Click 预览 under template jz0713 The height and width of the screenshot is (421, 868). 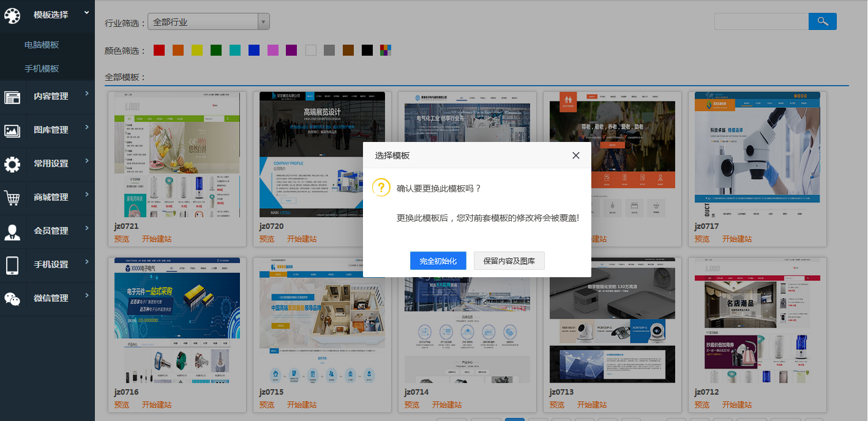[x=557, y=405]
